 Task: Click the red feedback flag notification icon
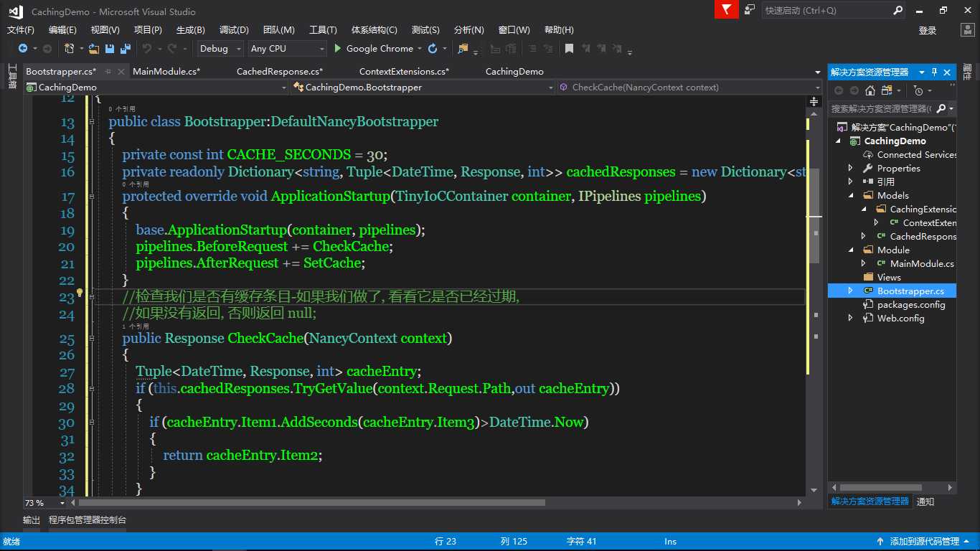click(x=726, y=9)
